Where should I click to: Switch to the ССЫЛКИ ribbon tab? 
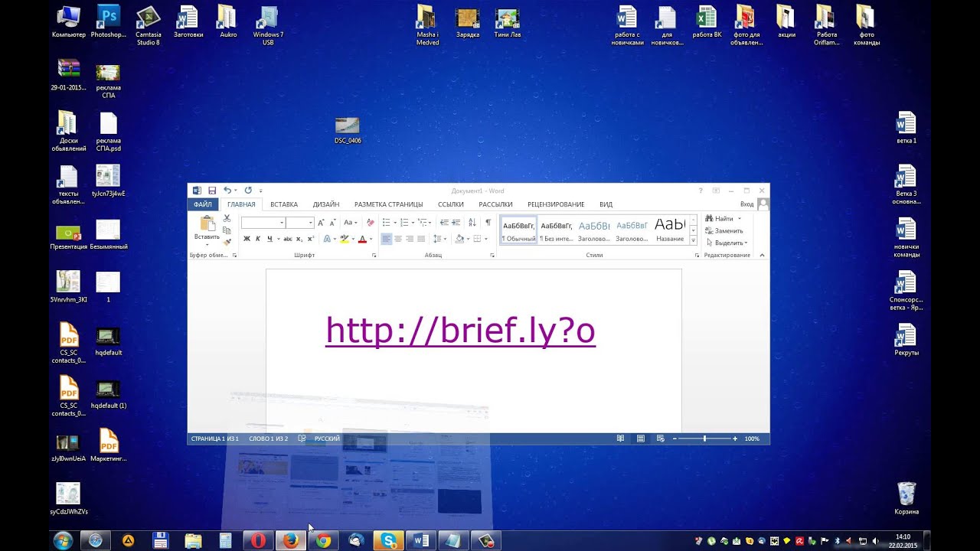point(451,204)
